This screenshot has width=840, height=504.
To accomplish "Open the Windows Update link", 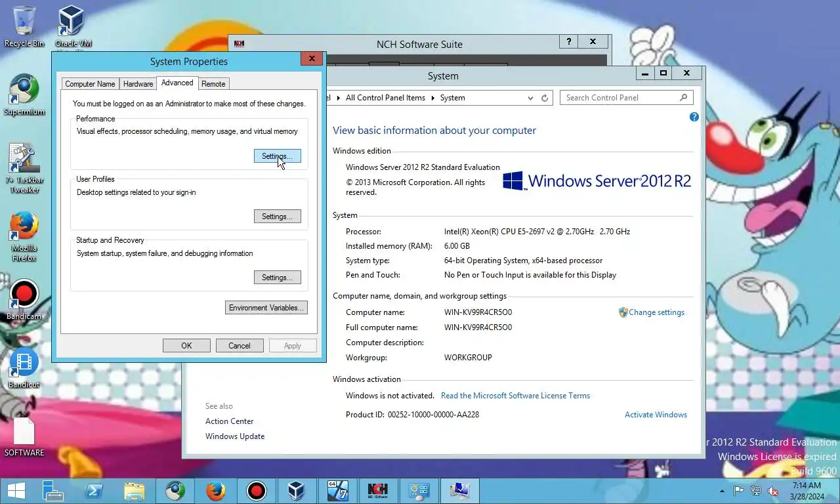I will point(235,436).
